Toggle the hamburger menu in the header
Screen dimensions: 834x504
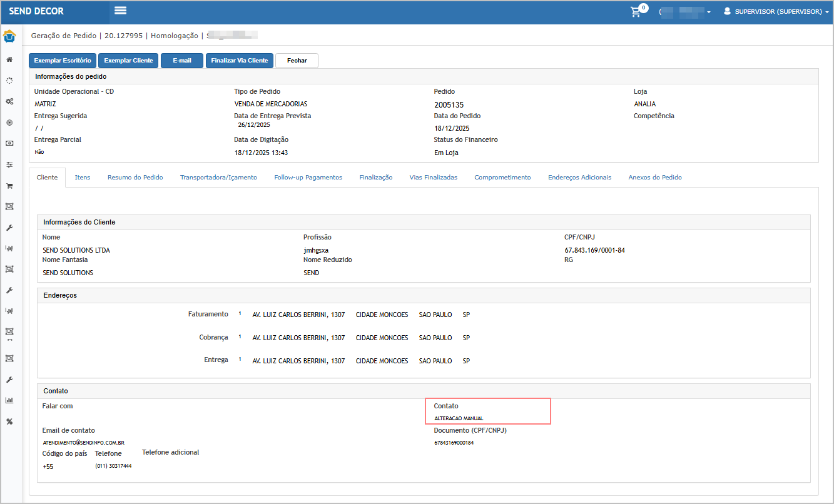click(120, 11)
